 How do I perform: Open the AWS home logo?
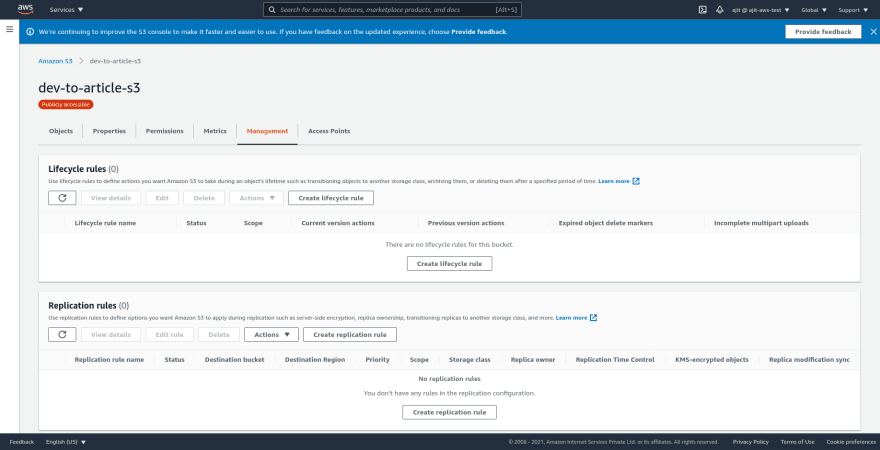click(x=25, y=9)
